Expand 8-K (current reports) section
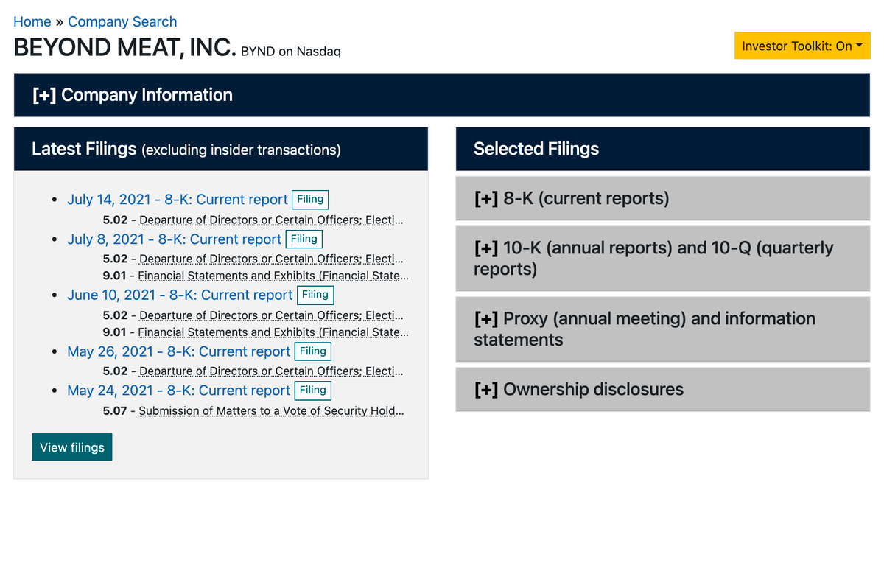884x588 pixels. (x=663, y=198)
